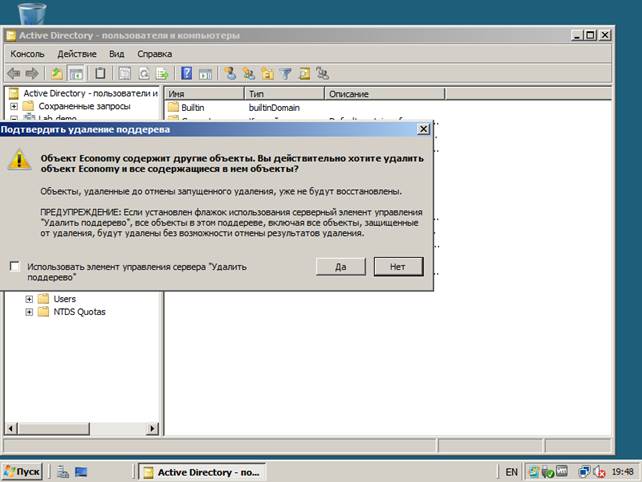Create a new group via toolbar icon
Image resolution: width=642 pixels, height=482 pixels.
249,74
